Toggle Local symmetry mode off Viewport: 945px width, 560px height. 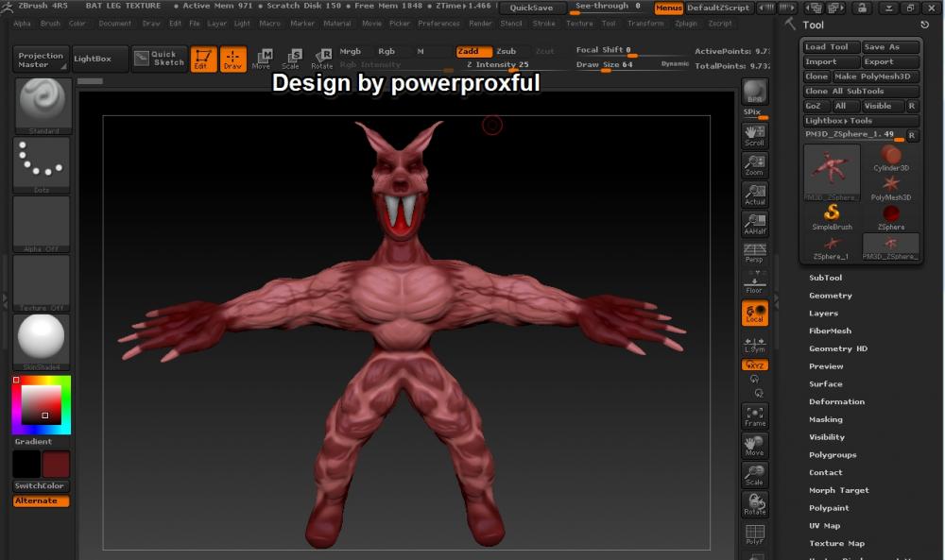(754, 314)
